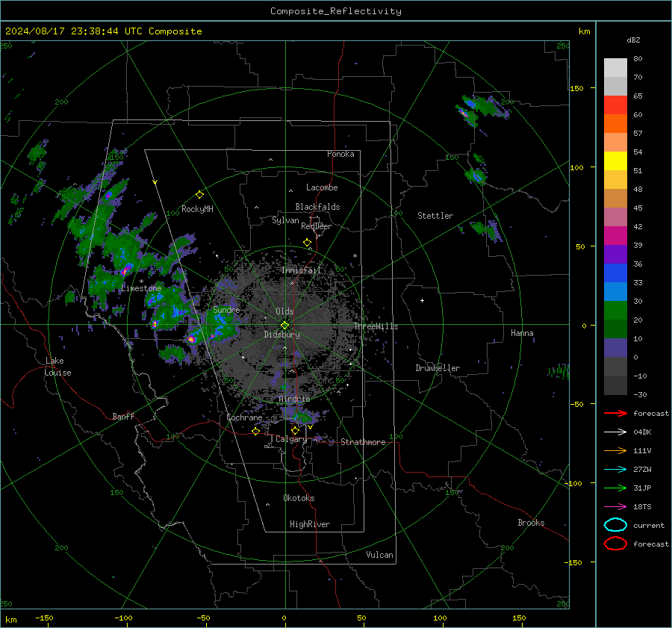
Task: Click the -100 tick label on bottom km axis
Action: [123, 618]
